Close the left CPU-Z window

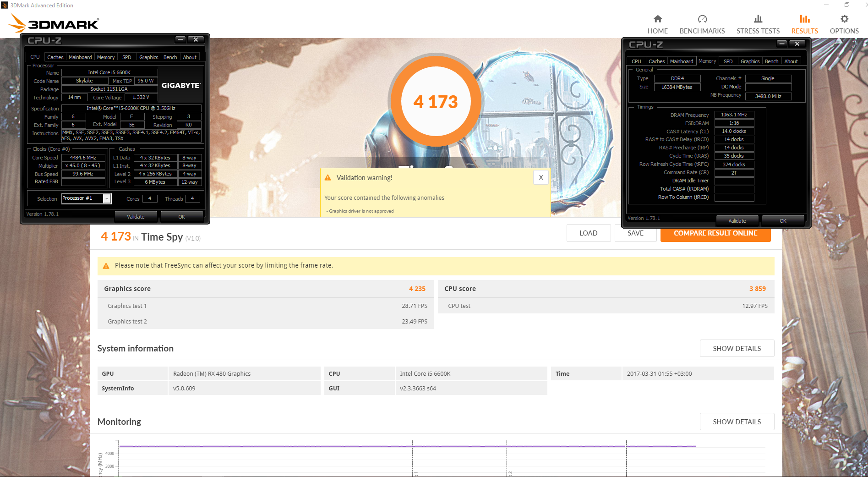click(196, 39)
